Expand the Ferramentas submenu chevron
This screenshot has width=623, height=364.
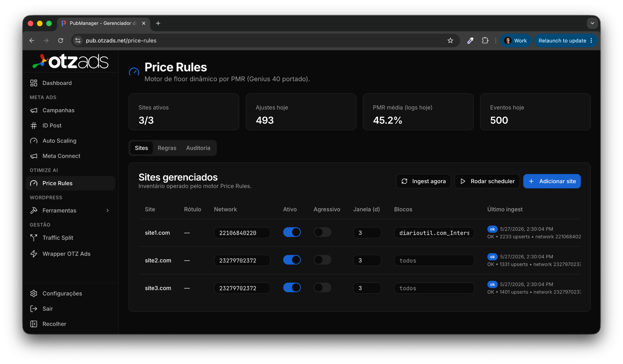(x=108, y=210)
